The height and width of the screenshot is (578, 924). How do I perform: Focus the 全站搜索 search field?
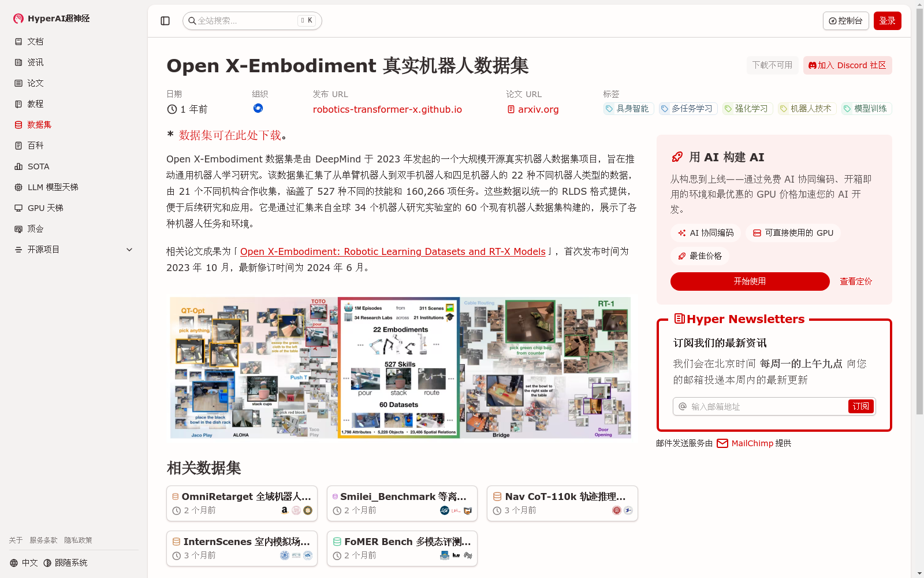pyautogui.click(x=252, y=21)
